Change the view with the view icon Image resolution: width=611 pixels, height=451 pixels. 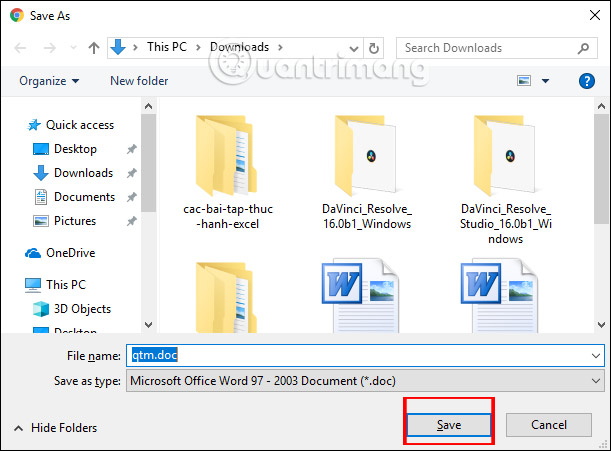point(524,81)
